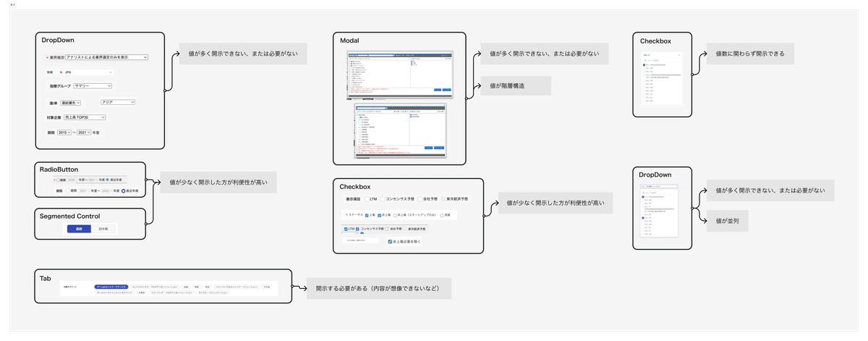Open the 期間 end year dropdown showing 2021
The height and width of the screenshot is (341, 868).
(84, 132)
